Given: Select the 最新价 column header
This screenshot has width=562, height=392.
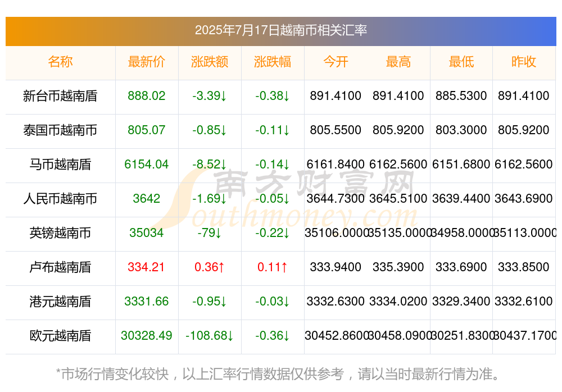Looking at the screenshot, I should tap(147, 62).
